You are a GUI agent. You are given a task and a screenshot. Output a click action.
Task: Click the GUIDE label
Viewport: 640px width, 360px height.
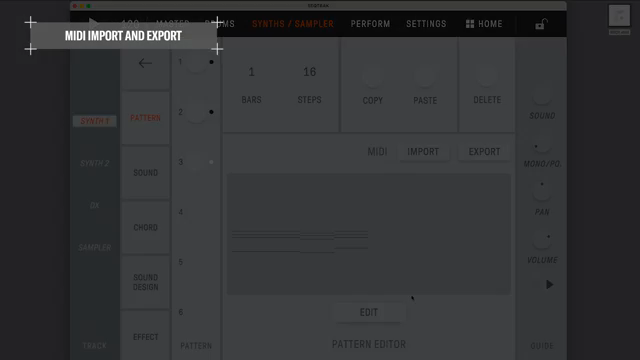point(542,346)
